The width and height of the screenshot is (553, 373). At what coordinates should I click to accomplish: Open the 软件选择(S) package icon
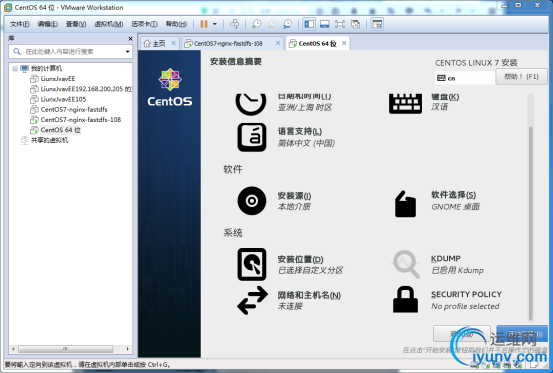[x=405, y=204]
